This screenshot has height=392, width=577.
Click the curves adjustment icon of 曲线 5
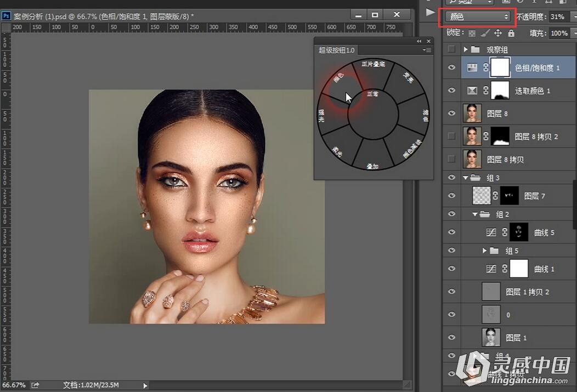[491, 232]
